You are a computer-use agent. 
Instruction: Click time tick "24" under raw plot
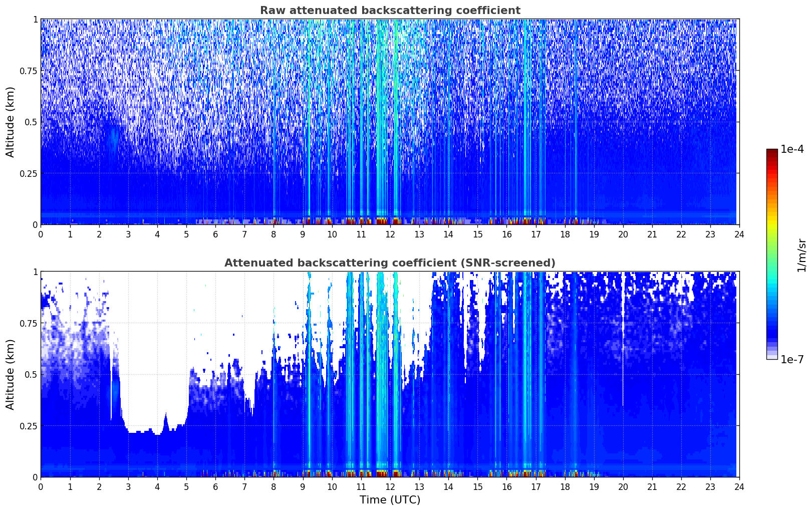click(x=739, y=234)
